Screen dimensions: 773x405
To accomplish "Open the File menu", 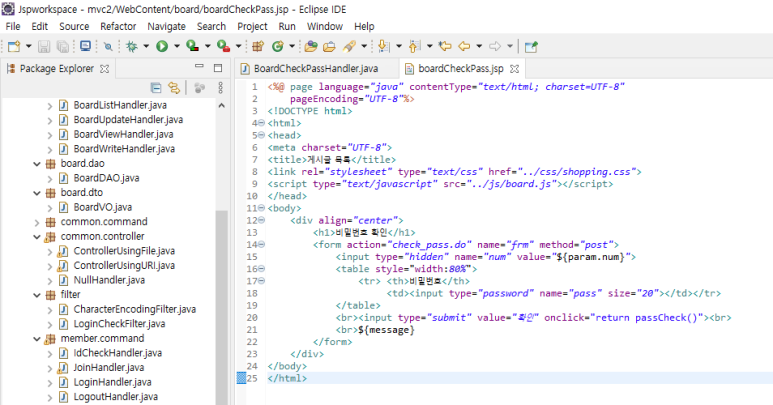I will (13, 26).
